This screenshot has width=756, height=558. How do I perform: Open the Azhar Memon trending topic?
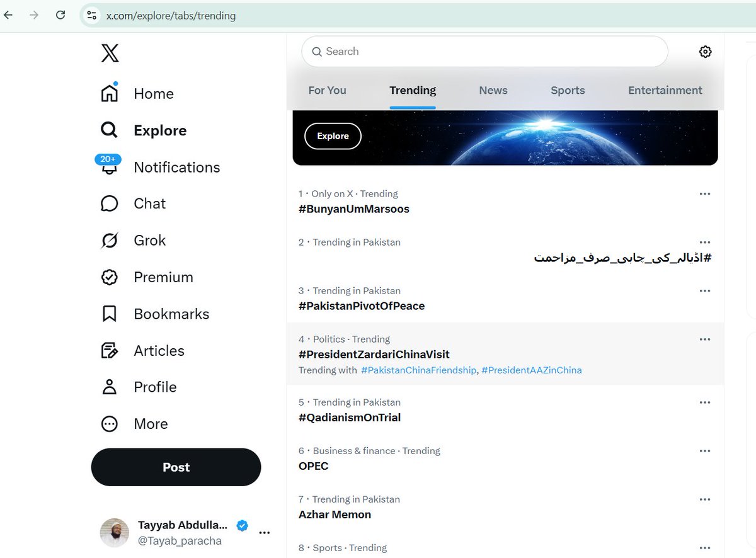(x=335, y=515)
